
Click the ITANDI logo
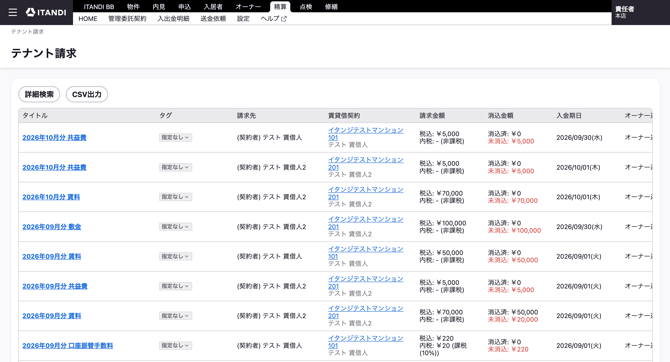pyautogui.click(x=46, y=12)
